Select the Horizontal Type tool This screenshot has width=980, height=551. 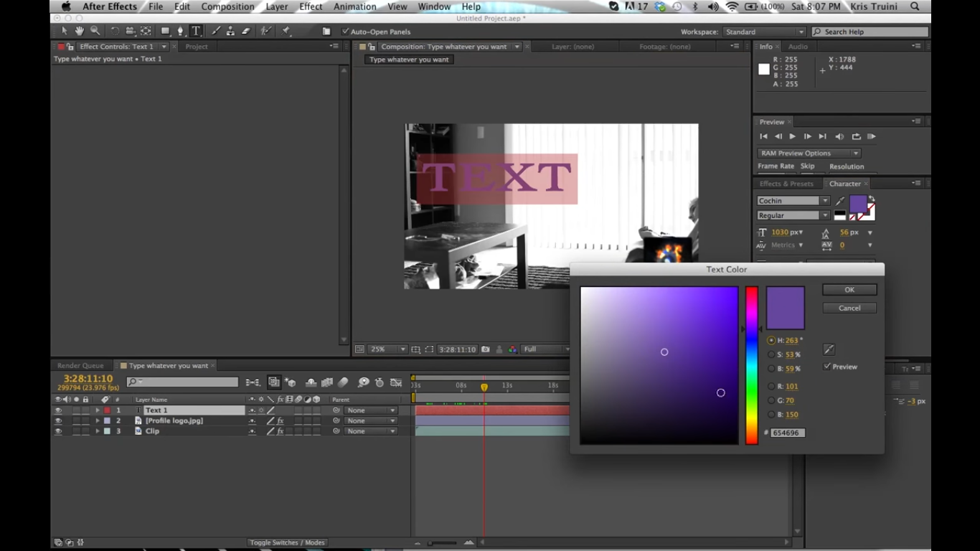(196, 32)
